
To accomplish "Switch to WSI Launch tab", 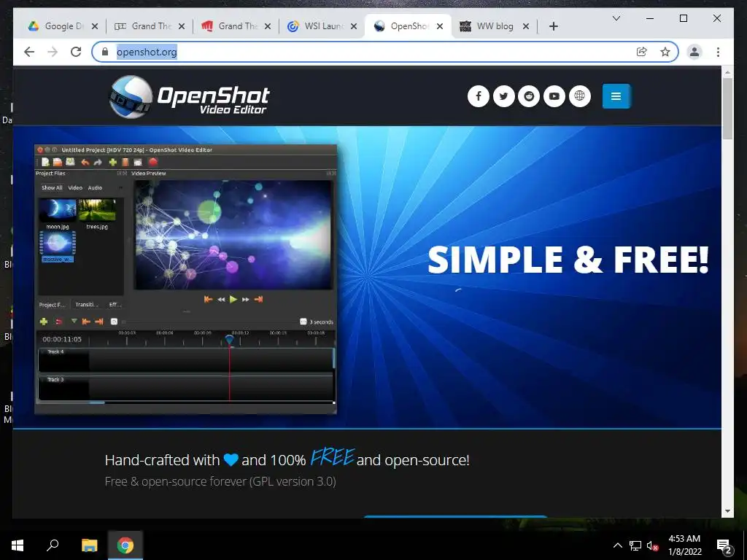I will click(322, 26).
